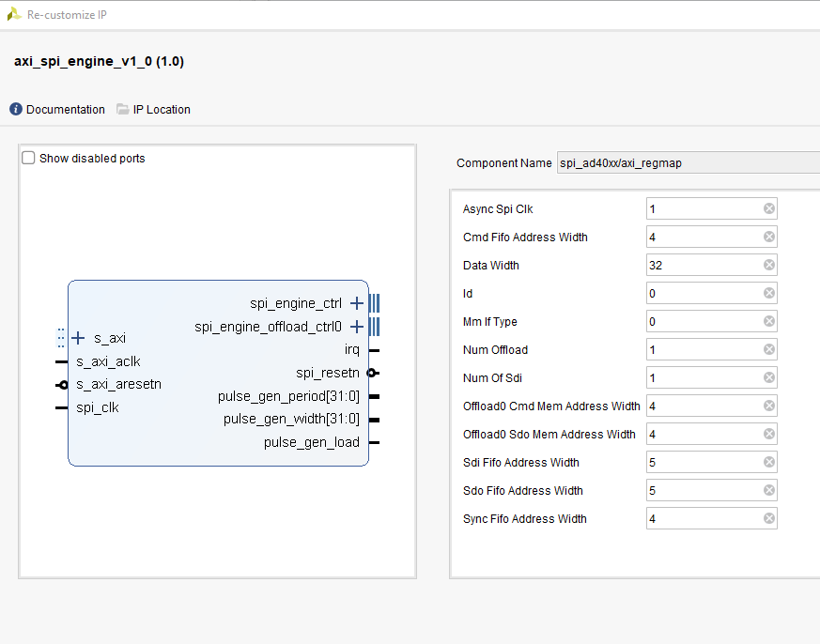This screenshot has width=820, height=644.
Task: Clear the Sdi Fifo Address Width value
Action: [768, 463]
